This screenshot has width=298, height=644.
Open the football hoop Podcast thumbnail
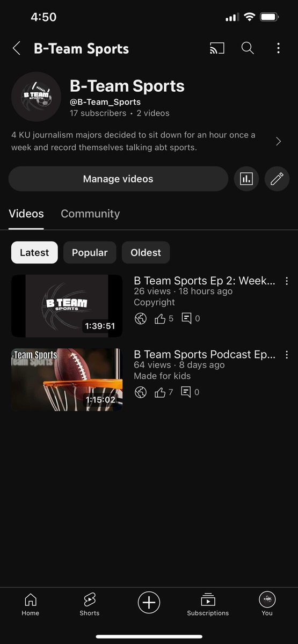pos(67,379)
